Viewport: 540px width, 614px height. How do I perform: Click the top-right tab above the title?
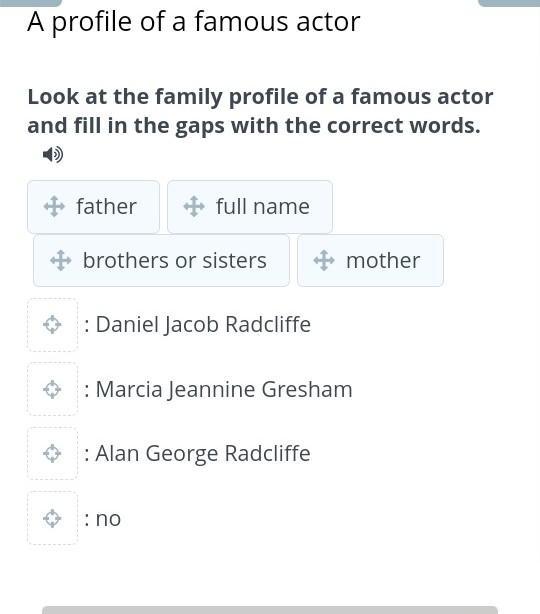[509, 3]
